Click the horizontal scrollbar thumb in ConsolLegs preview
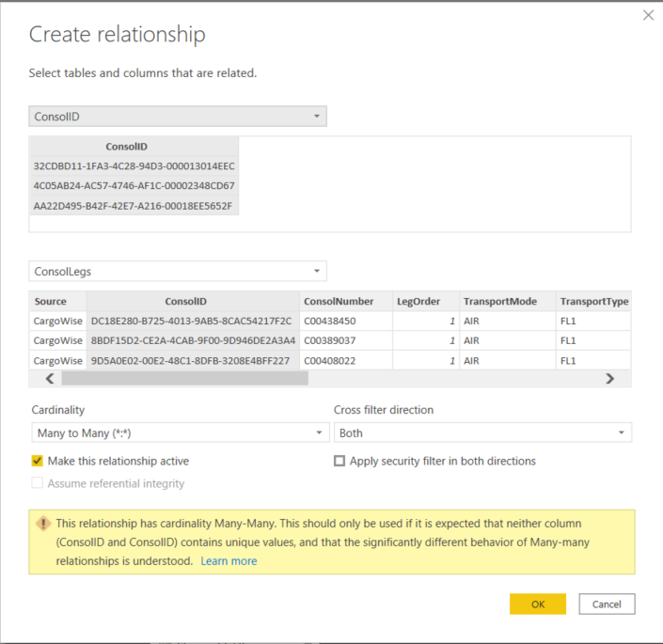The height and width of the screenshot is (644, 663). (x=185, y=378)
